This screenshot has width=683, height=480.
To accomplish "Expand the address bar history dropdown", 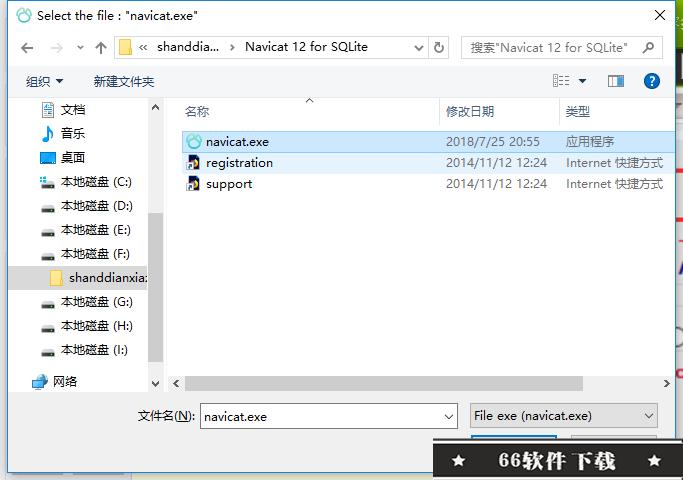I will 419,47.
